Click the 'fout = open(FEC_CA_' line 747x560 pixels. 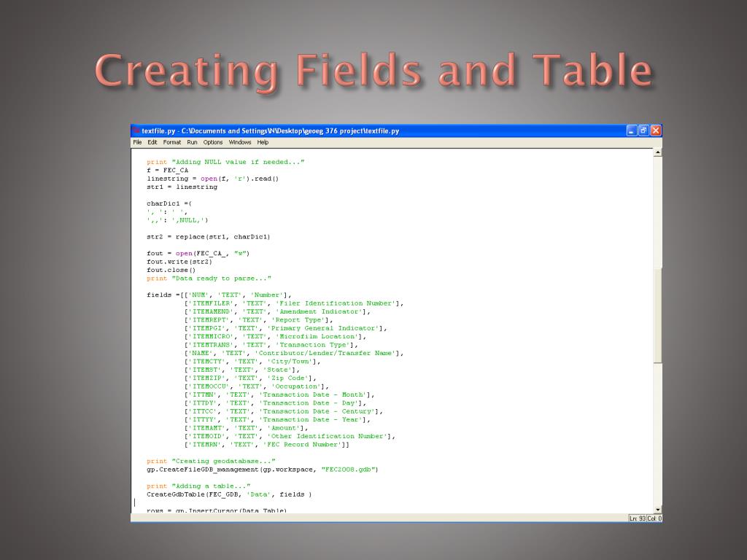tap(198, 254)
